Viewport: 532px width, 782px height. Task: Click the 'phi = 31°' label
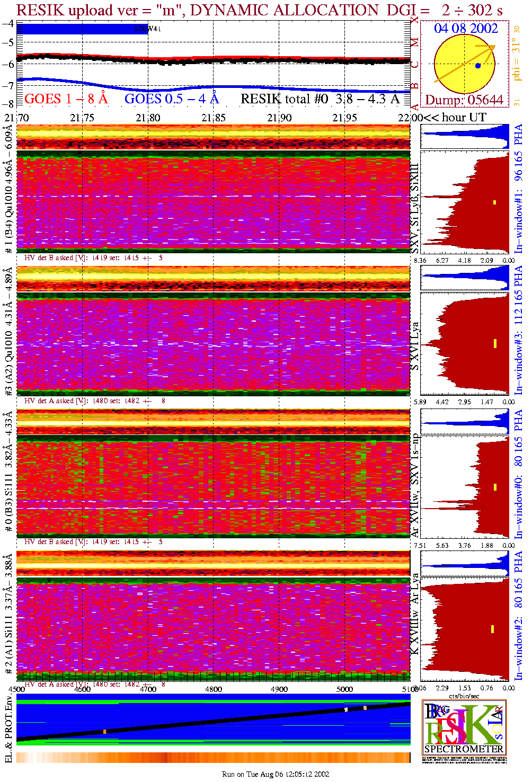[x=517, y=59]
